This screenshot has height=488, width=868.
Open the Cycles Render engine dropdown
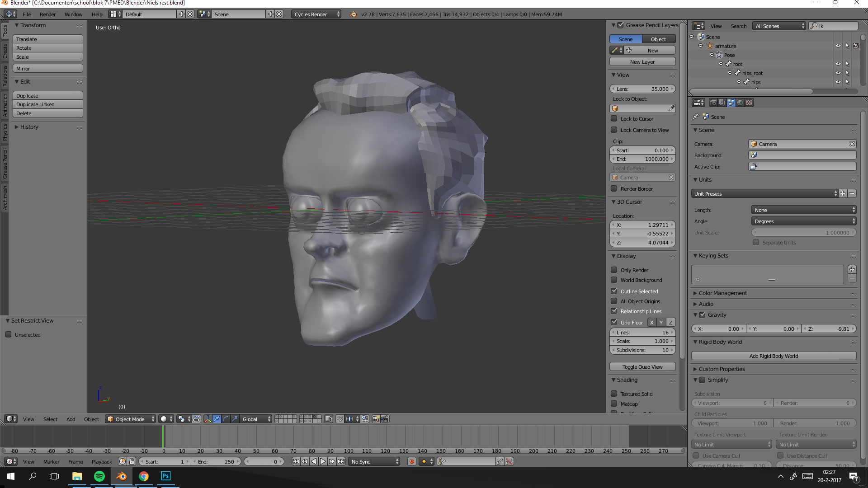tap(316, 14)
